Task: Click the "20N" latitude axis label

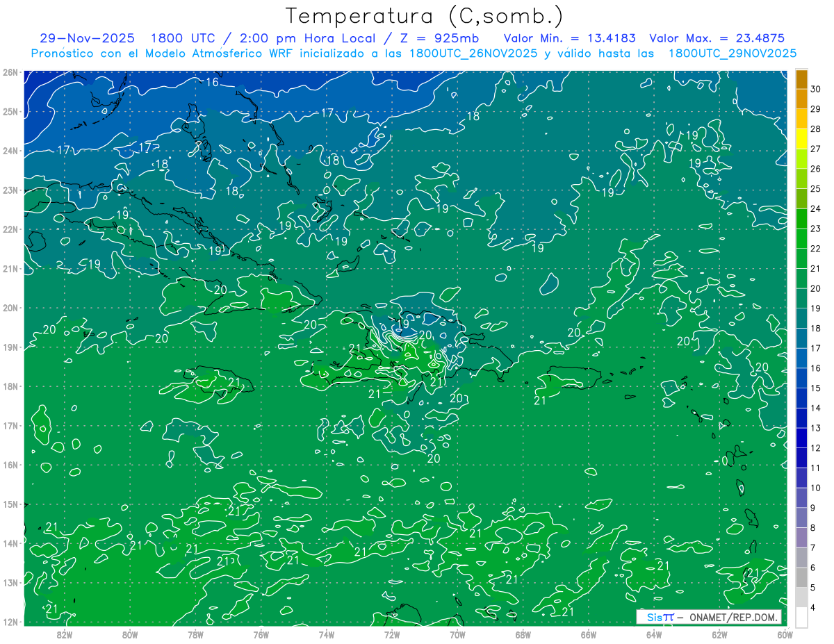Action: point(10,308)
